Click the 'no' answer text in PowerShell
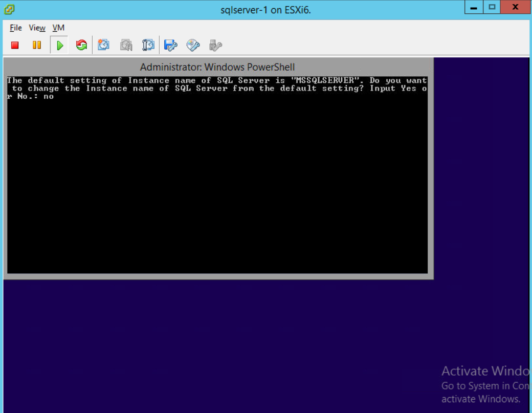Image resolution: width=532 pixels, height=413 pixels. click(49, 96)
